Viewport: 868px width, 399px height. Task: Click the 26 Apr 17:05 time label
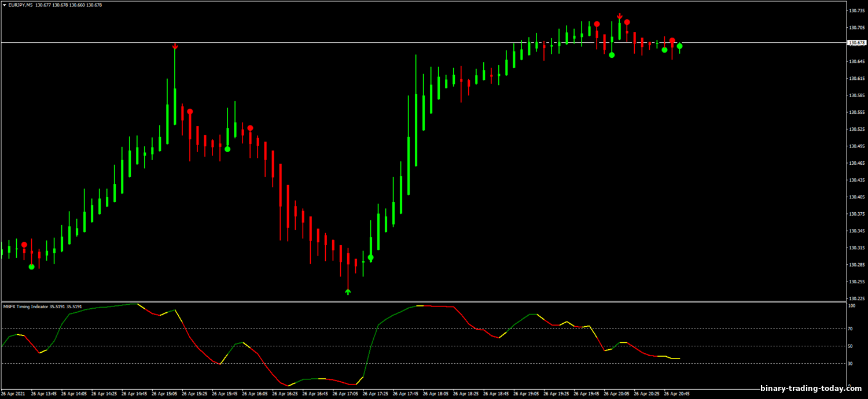pos(345,393)
